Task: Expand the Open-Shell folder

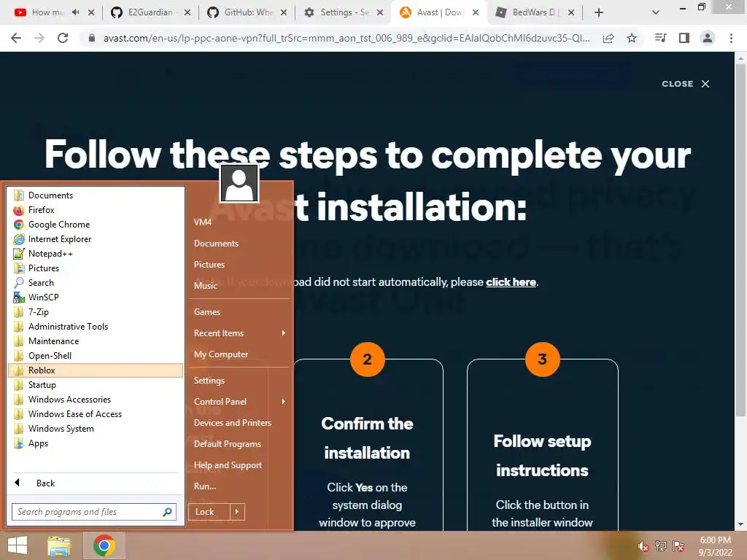Action: pos(96,356)
